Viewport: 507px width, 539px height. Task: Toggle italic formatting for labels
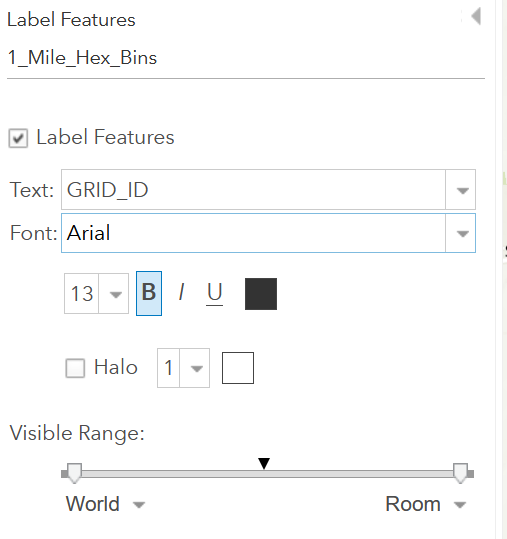(181, 293)
